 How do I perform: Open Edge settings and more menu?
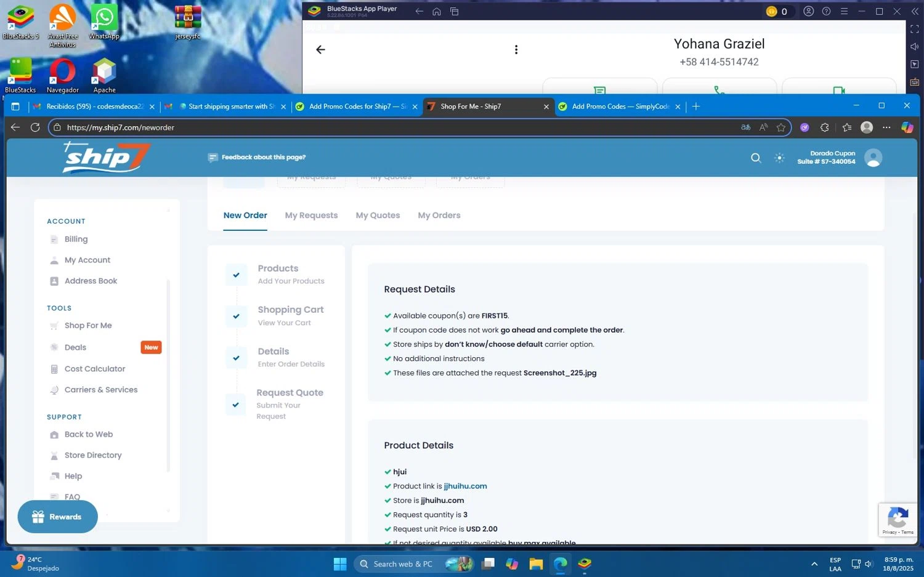pyautogui.click(x=886, y=127)
